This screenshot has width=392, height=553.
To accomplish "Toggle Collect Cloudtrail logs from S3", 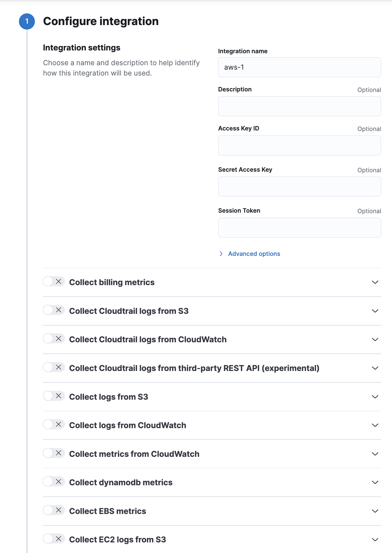I will coord(54,310).
